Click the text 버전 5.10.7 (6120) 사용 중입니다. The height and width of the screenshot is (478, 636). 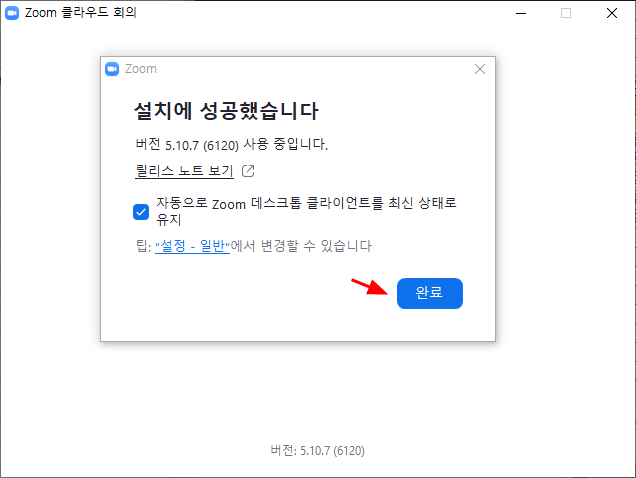232,144
